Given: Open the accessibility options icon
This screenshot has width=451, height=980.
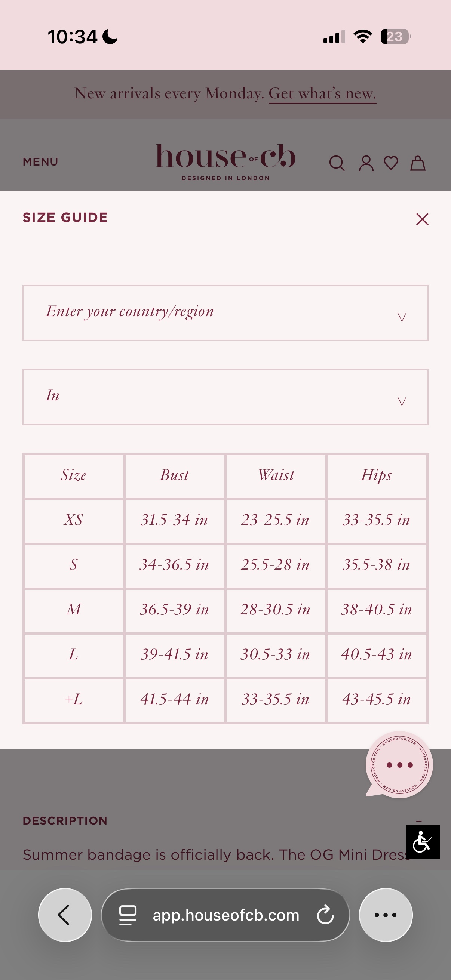Looking at the screenshot, I should click(423, 842).
